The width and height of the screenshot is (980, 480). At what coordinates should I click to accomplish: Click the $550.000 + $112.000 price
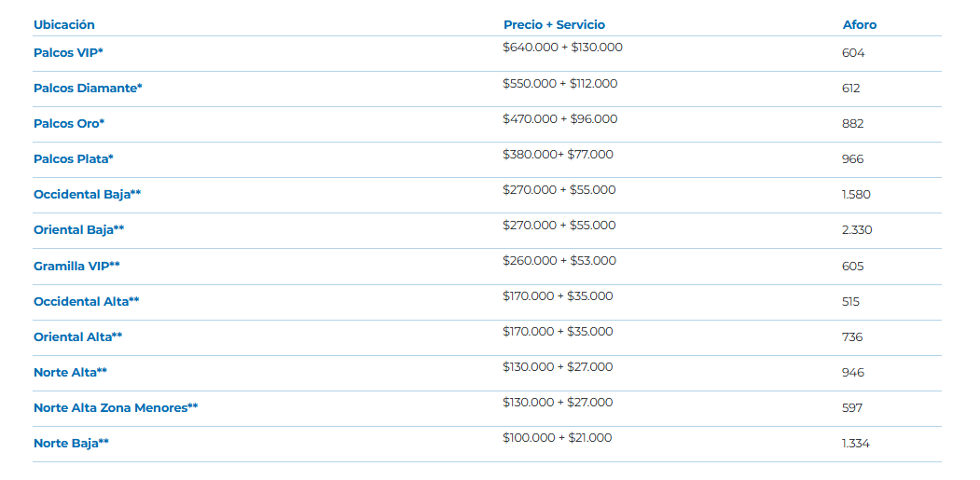point(559,83)
